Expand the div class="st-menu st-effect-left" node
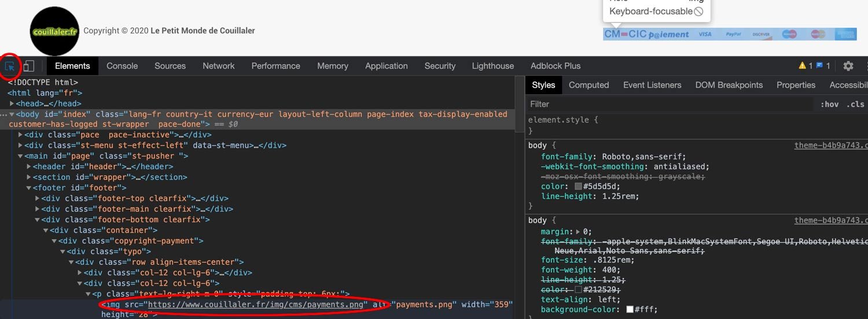868x319 pixels. [20, 146]
